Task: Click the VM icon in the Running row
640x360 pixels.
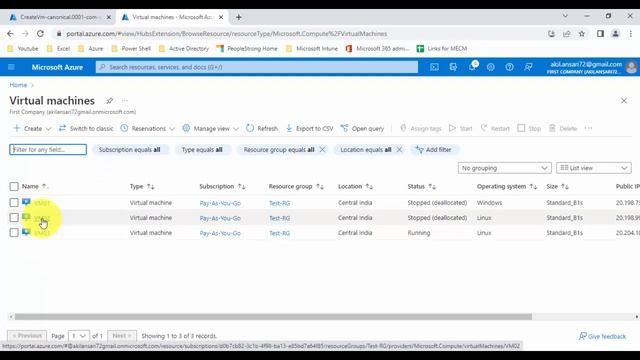Action: tap(27, 233)
